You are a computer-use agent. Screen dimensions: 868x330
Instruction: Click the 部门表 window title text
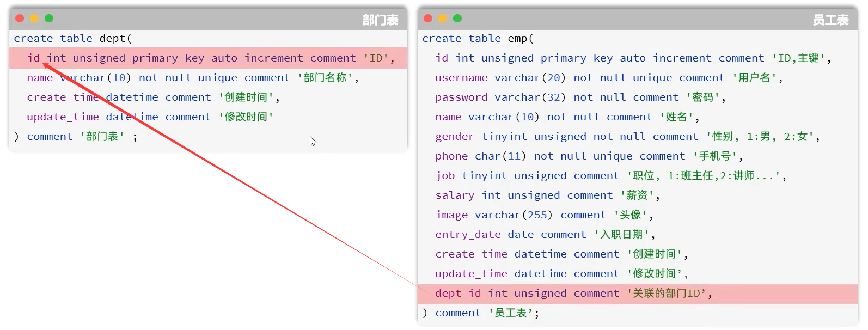click(x=380, y=20)
